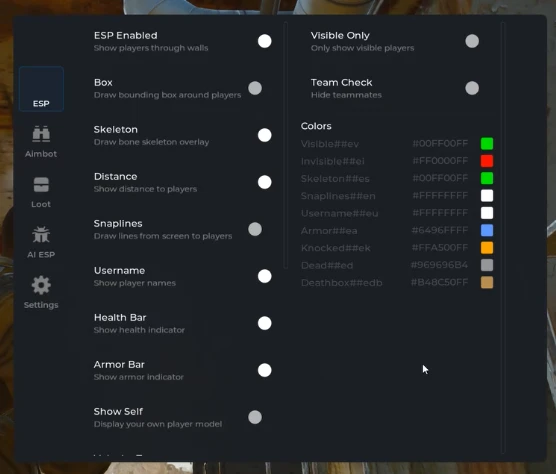The height and width of the screenshot is (474, 556).
Task: Open the Snaplines##en white color swatch
Action: tap(487, 196)
